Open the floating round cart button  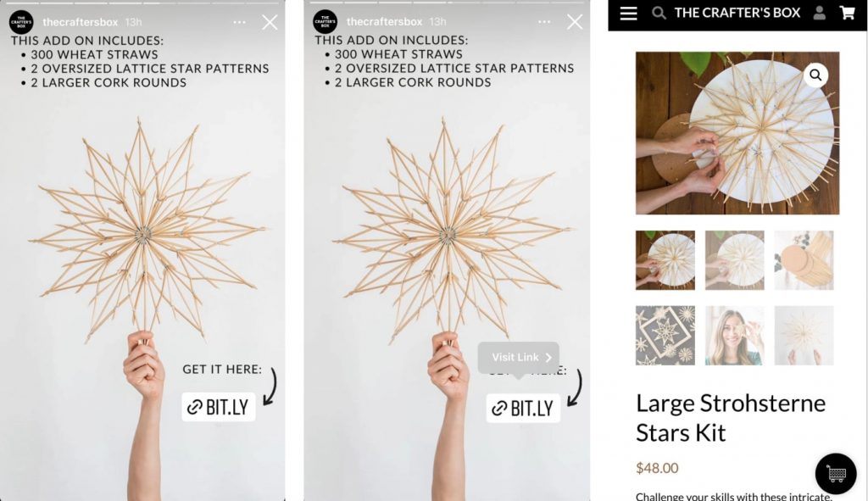836,474
